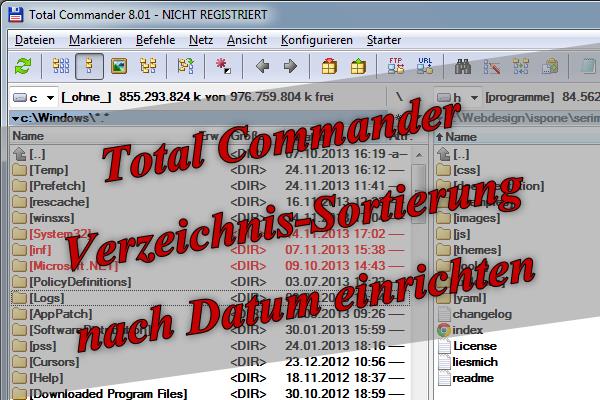Open Search with the binoculars icon

[463, 66]
